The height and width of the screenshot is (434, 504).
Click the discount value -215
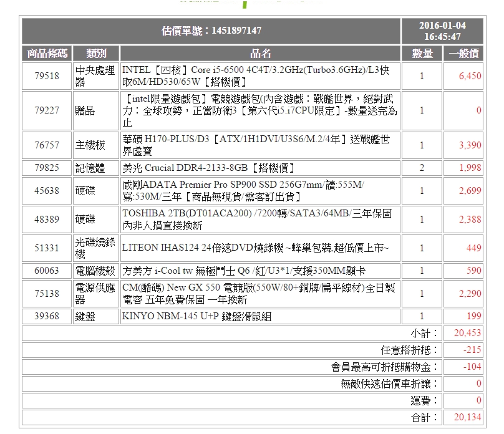(x=472, y=350)
